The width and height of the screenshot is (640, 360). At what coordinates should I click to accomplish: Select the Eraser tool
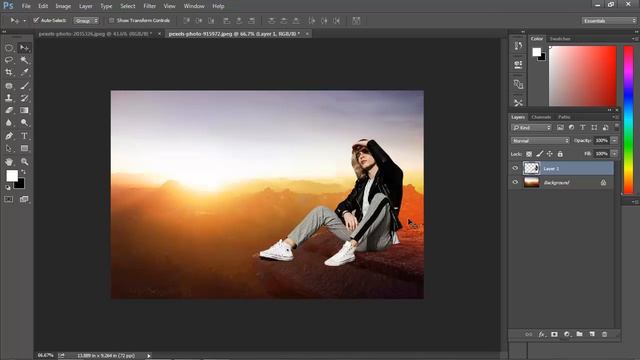point(9,110)
